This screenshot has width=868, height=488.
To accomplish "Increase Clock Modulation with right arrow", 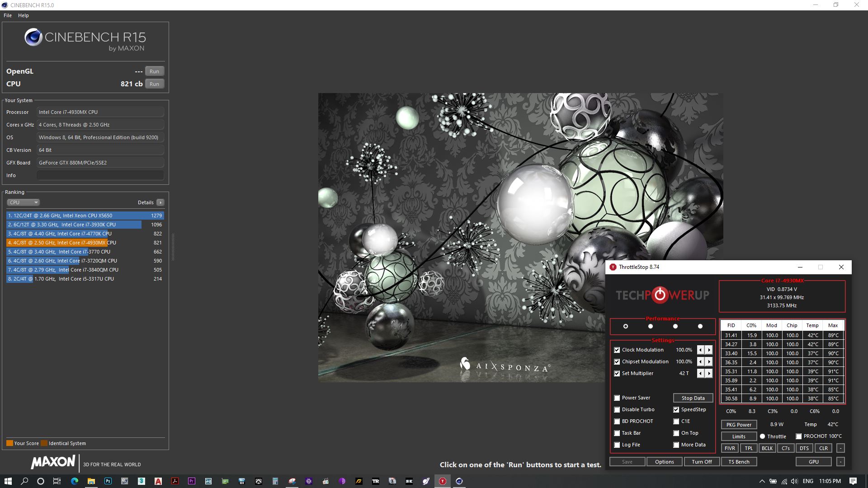I will pyautogui.click(x=709, y=350).
